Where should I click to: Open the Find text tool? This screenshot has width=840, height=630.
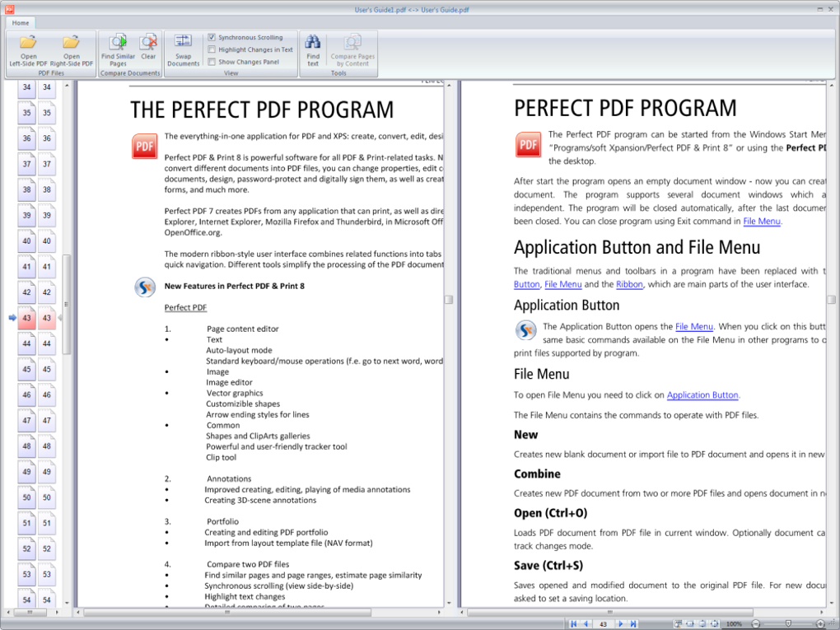point(313,51)
